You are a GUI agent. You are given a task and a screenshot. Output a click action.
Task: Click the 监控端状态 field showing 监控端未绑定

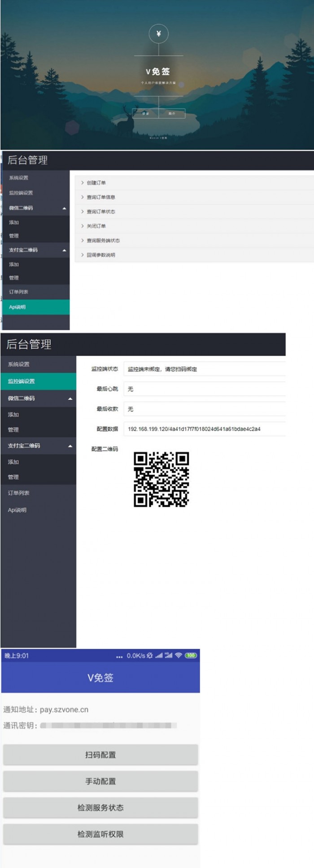pos(205,369)
